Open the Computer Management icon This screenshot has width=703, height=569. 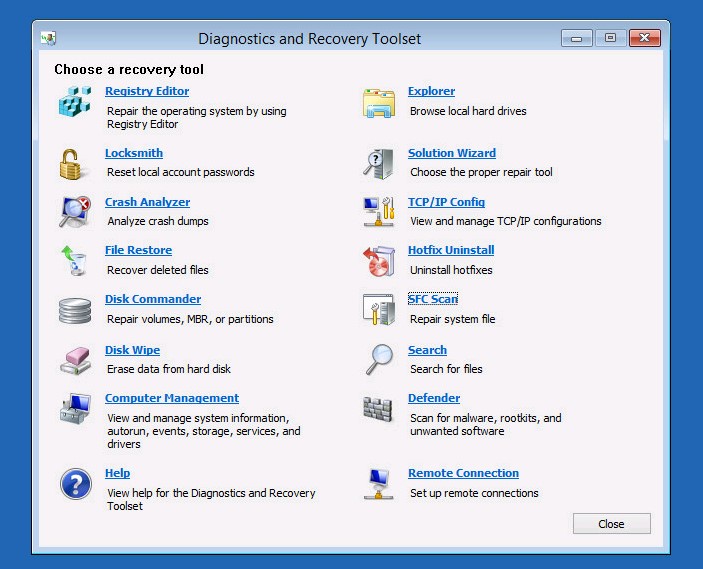point(75,410)
